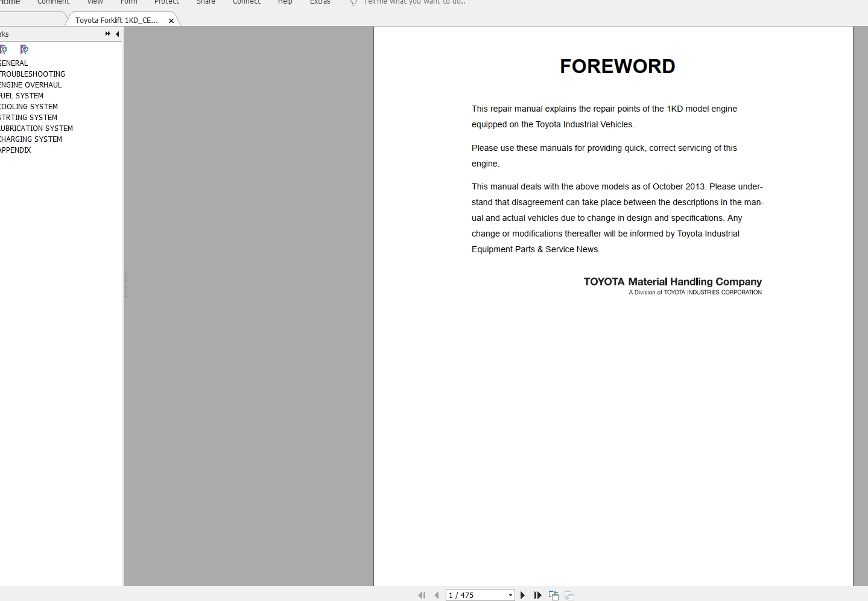
Task: Select the FUEL SYSTEM bookmark
Action: pos(22,96)
